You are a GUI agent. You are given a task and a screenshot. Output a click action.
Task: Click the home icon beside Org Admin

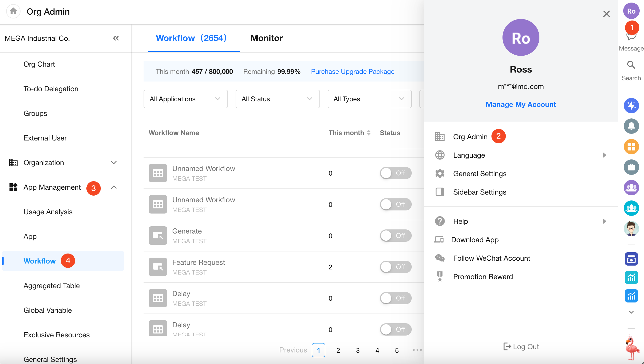13,11
